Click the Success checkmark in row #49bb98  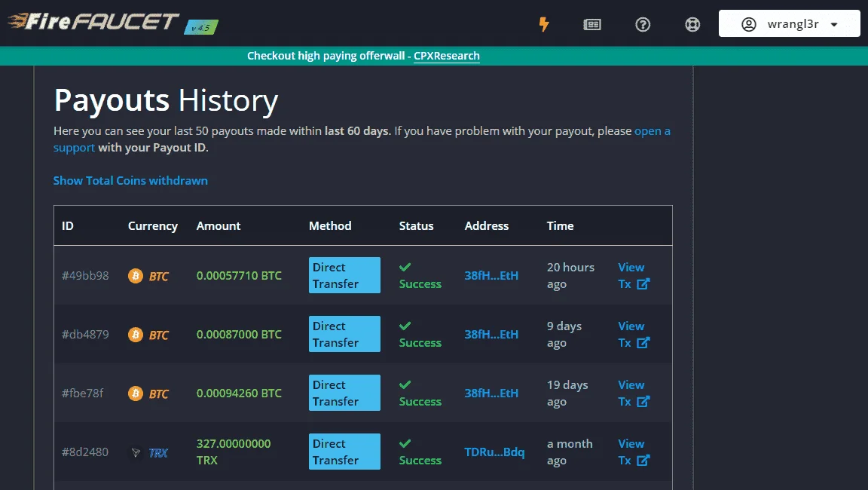coord(405,268)
